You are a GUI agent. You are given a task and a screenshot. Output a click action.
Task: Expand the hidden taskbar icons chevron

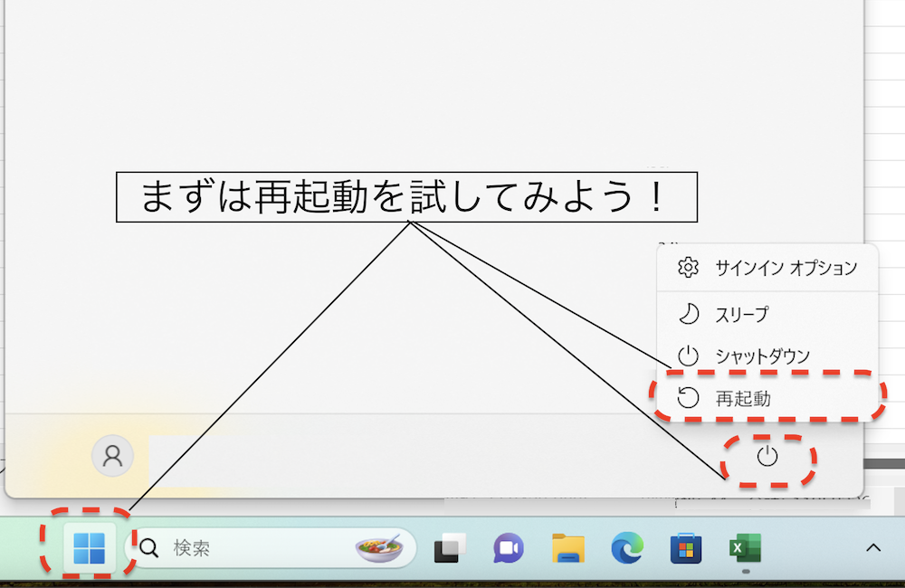(x=873, y=546)
